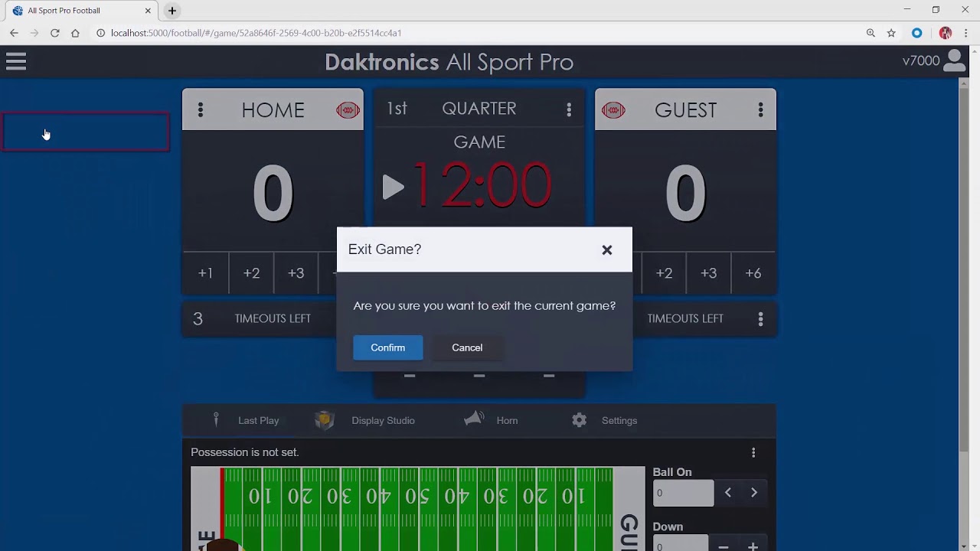Open the hamburger navigation menu

point(16,61)
